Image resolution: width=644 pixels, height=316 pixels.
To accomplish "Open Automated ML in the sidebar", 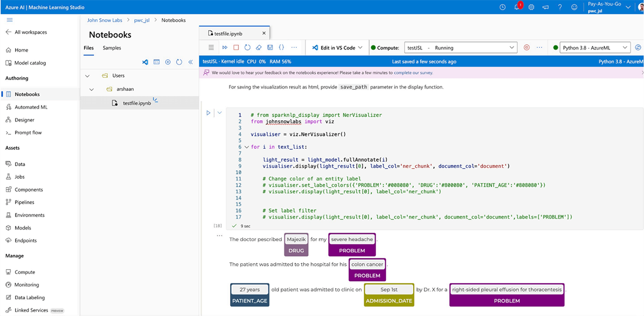I will 31,107.
